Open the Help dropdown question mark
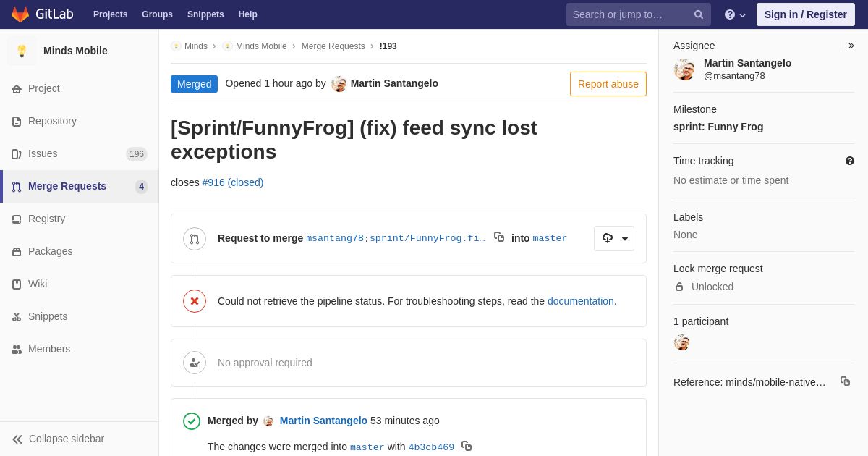 pyautogui.click(x=735, y=14)
